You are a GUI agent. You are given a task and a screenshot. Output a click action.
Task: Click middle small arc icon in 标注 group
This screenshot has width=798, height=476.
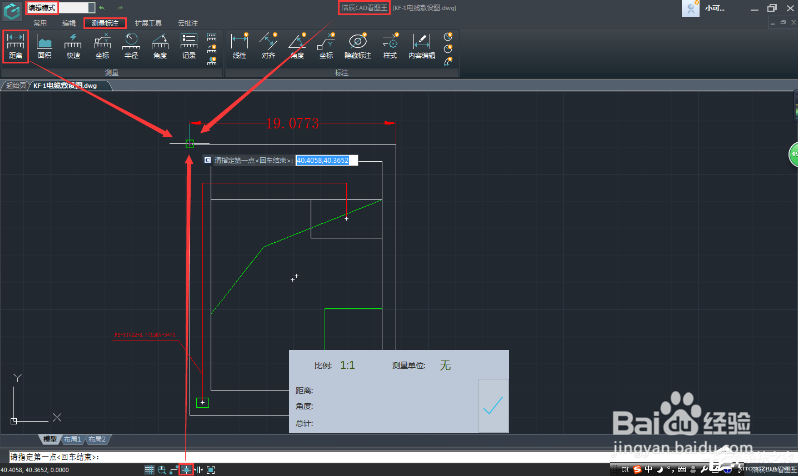pos(448,49)
